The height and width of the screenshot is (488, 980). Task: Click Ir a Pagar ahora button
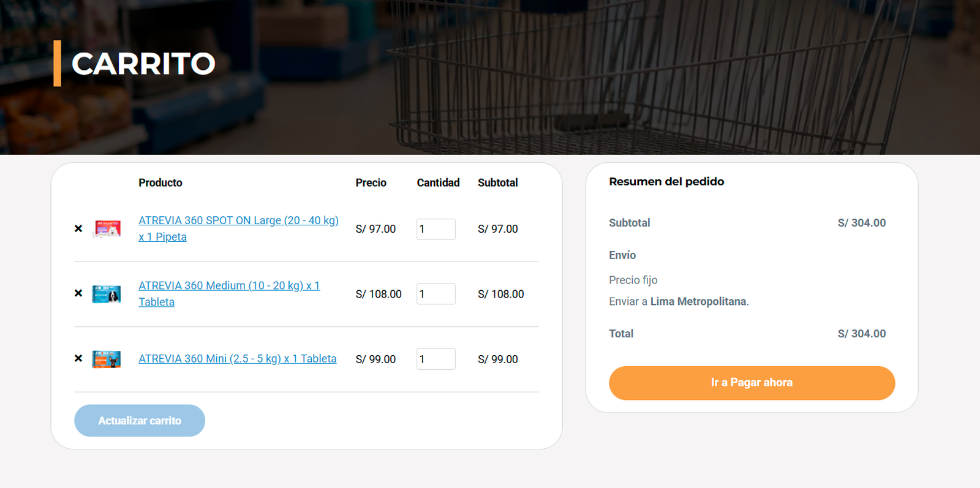752,383
